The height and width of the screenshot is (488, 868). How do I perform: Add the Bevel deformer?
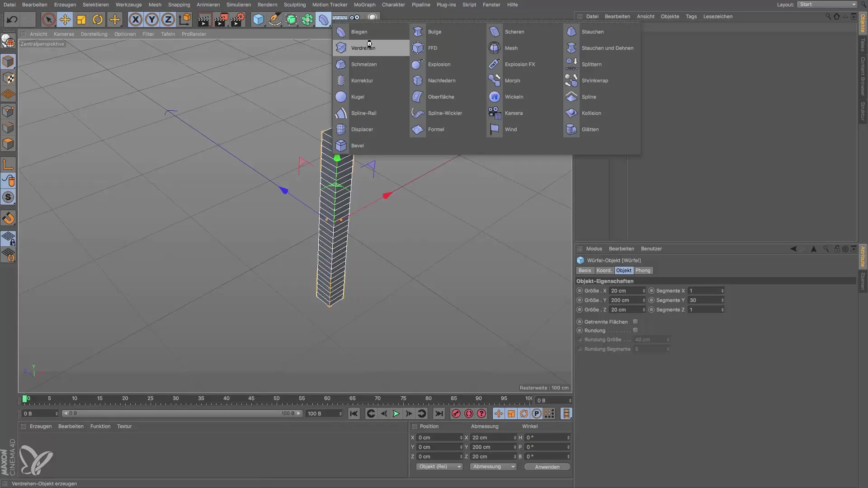[x=371, y=145]
